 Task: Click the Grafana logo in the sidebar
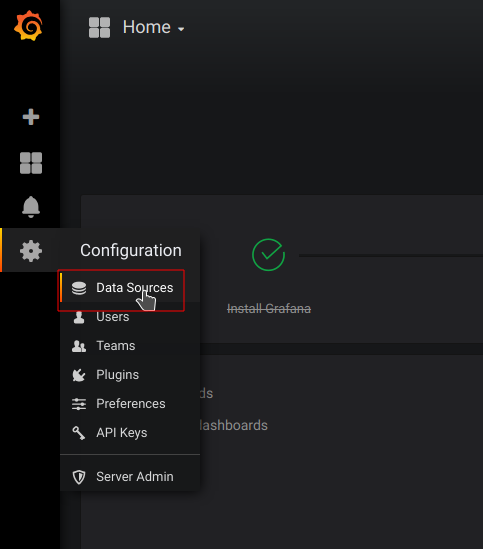[x=28, y=26]
